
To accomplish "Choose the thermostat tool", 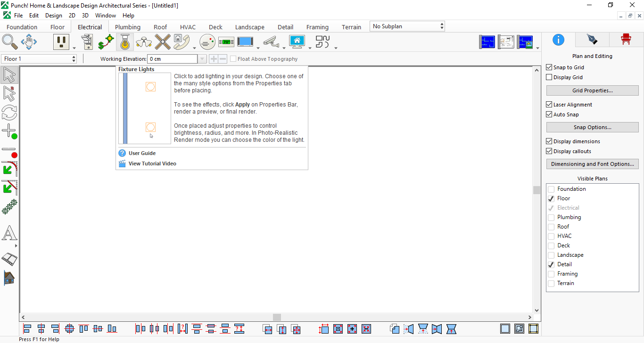I will tap(226, 42).
